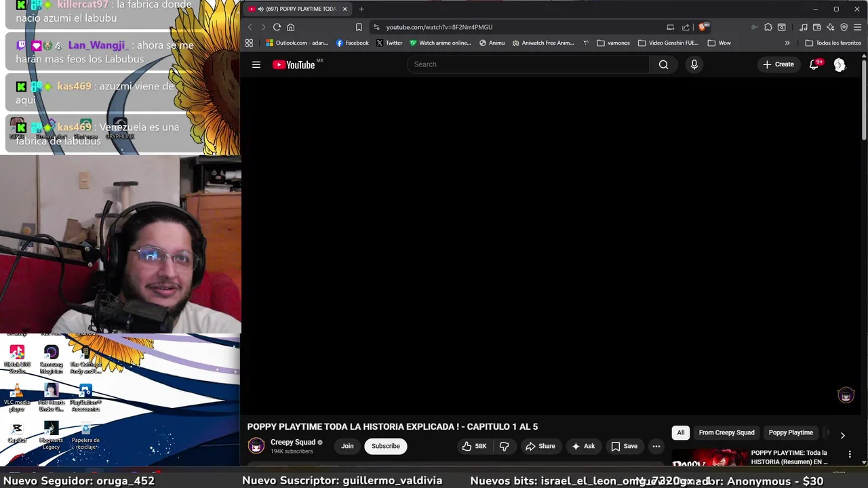868x488 pixels.
Task: Close the Poppy Playtime tab
Action: [344, 9]
